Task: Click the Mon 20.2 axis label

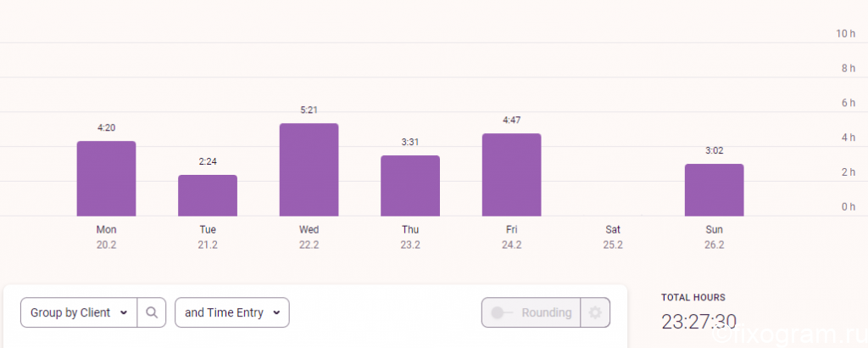Action: (106, 237)
